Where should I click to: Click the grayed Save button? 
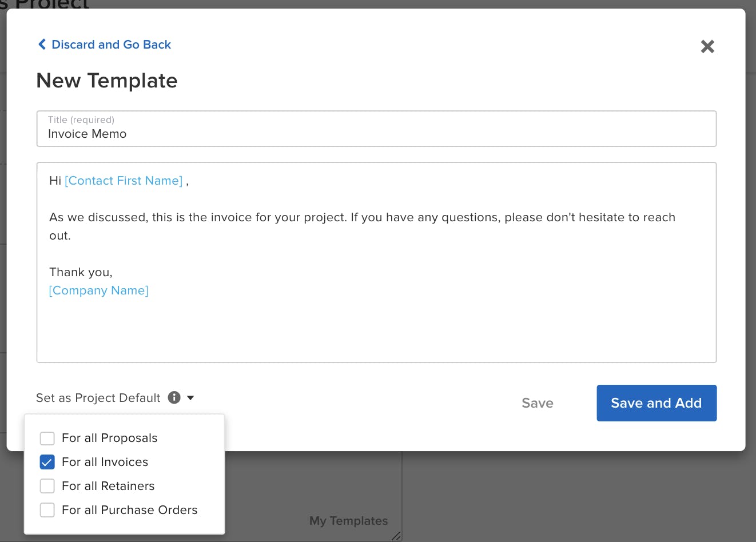pos(537,403)
